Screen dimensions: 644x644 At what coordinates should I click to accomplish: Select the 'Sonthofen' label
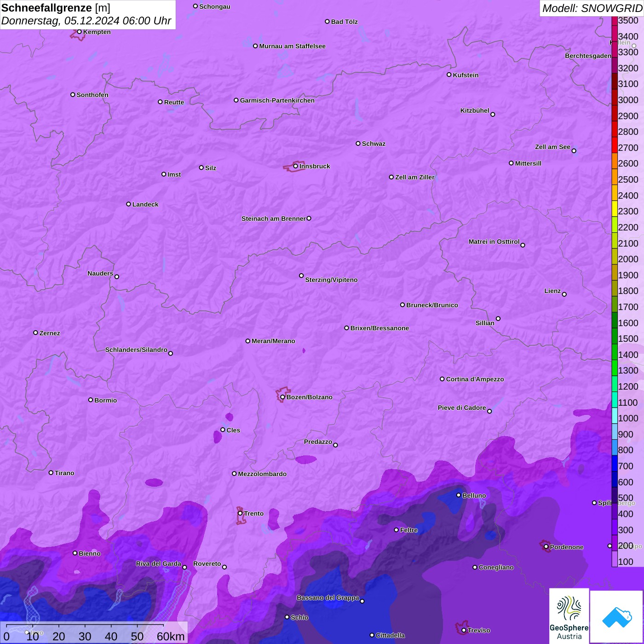point(93,95)
